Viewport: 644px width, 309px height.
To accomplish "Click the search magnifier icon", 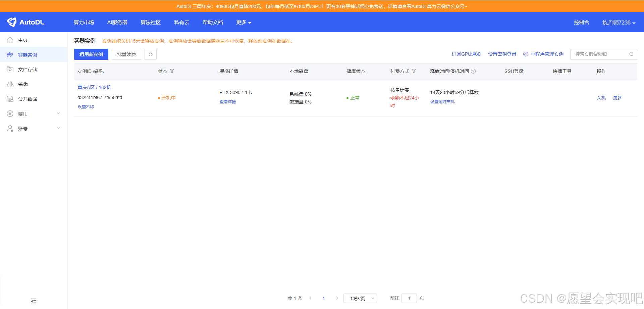I will tap(631, 54).
